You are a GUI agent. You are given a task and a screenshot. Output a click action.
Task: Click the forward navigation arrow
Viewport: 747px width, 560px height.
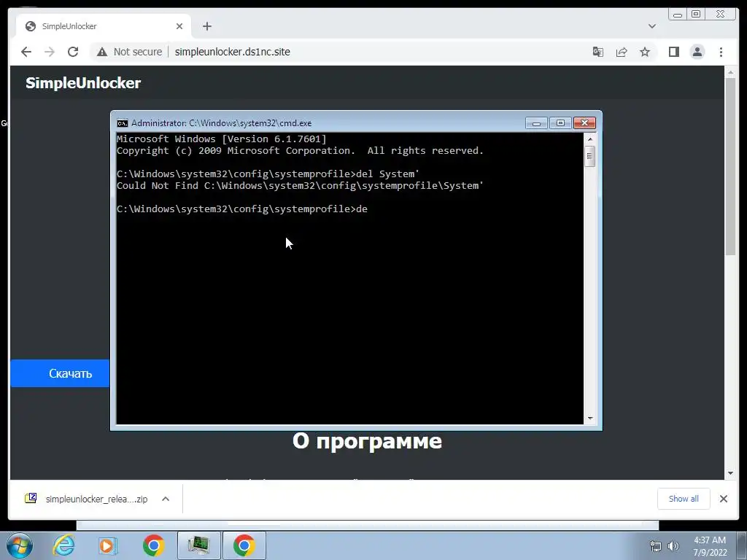click(x=50, y=52)
